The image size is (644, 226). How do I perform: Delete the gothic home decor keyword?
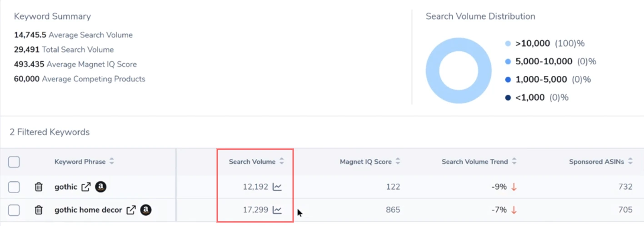[39, 210]
